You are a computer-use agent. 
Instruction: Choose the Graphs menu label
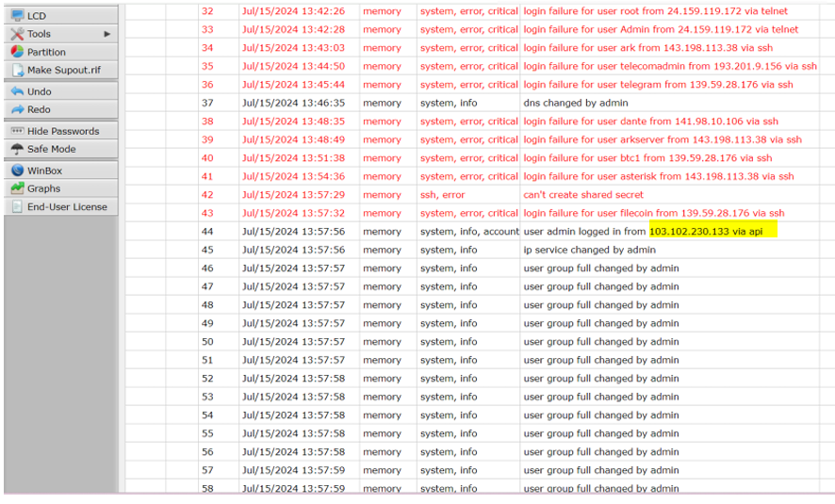tap(43, 188)
